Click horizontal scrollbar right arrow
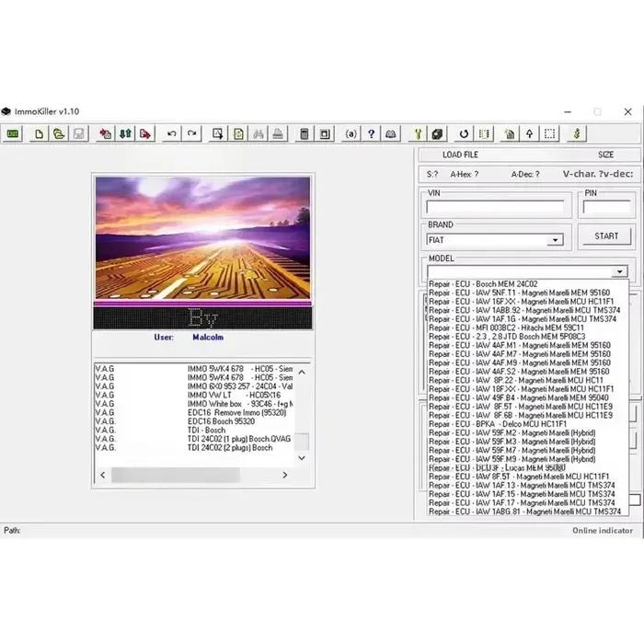 tap(285, 476)
